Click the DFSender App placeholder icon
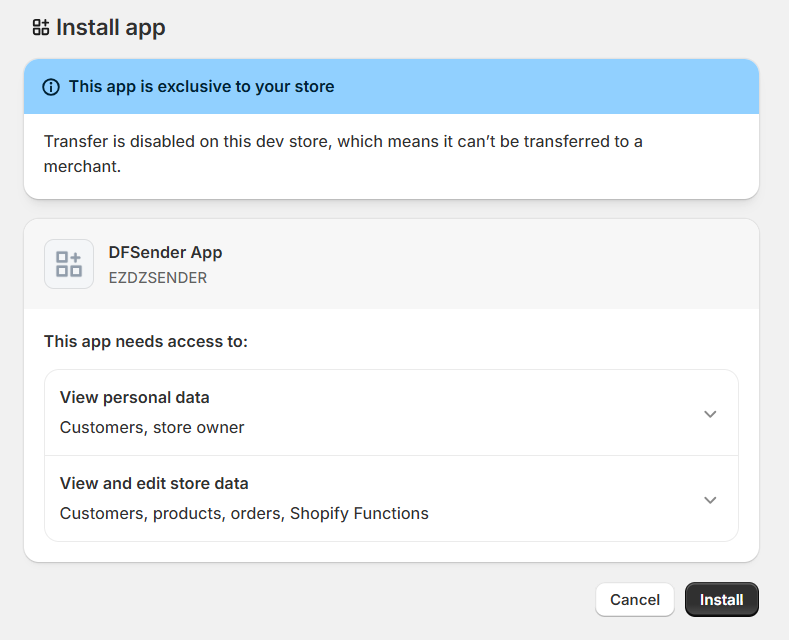The height and width of the screenshot is (640, 789). pos(69,264)
